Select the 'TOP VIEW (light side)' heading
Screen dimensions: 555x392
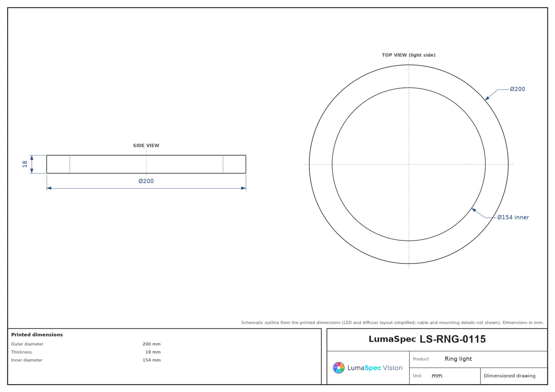(408, 55)
